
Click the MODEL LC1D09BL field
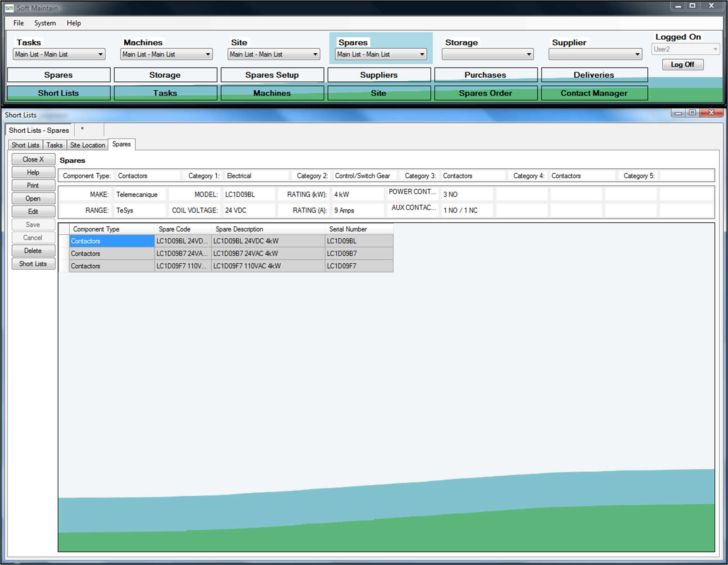249,194
